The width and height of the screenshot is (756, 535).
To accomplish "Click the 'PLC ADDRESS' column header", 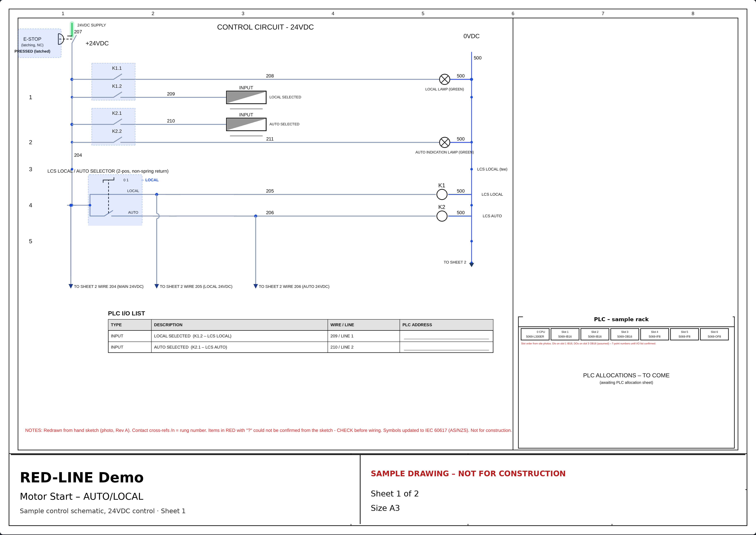I will pyautogui.click(x=446, y=325).
